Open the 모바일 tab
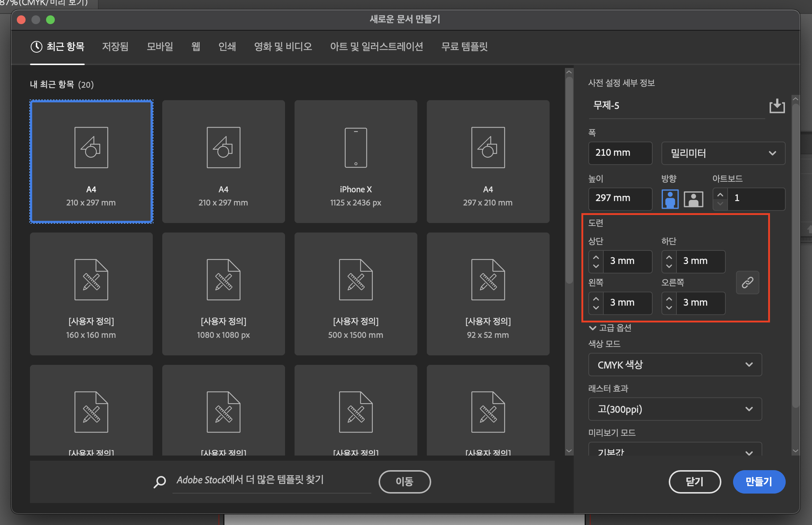Image resolution: width=812 pixels, height=525 pixels. 160,47
